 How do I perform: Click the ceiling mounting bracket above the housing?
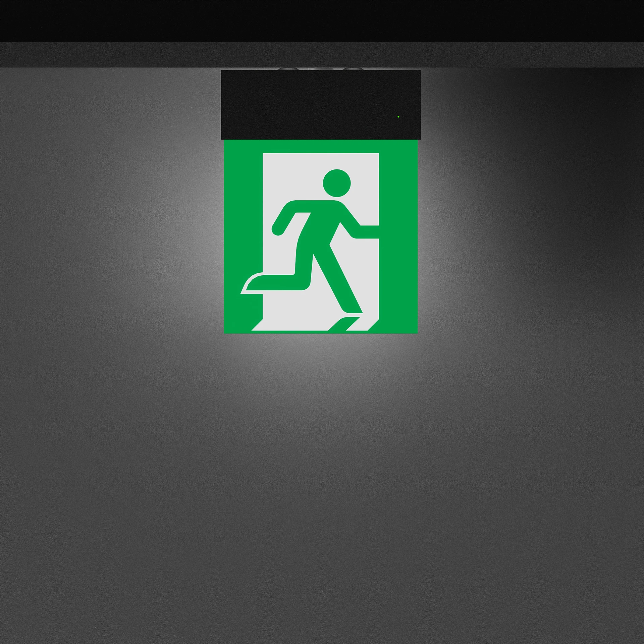(x=320, y=69)
